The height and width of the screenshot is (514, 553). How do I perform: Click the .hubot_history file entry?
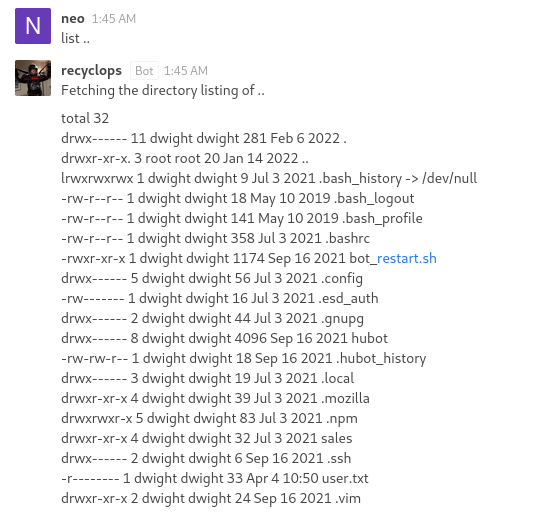click(244, 359)
